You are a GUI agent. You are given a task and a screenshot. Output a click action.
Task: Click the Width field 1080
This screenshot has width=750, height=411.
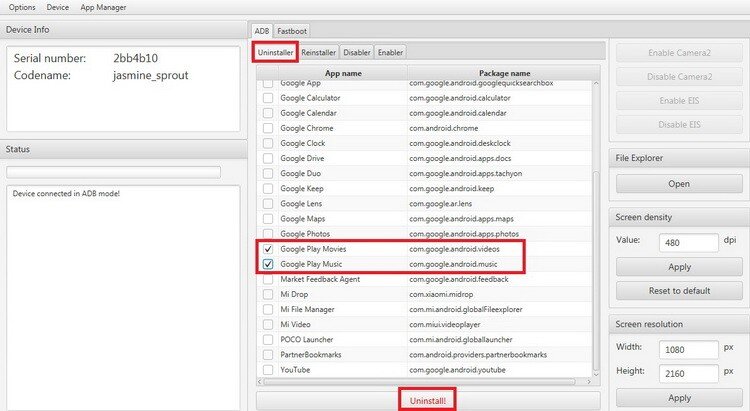pyautogui.click(x=689, y=350)
